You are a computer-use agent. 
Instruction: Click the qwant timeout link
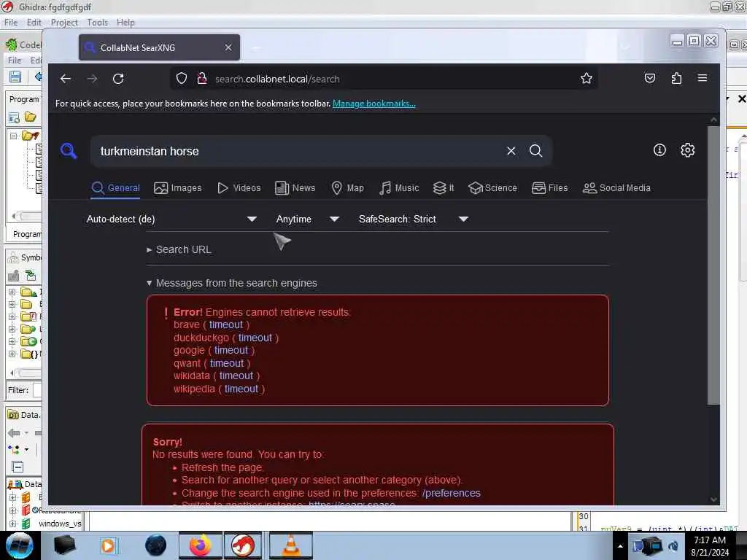[227, 363]
